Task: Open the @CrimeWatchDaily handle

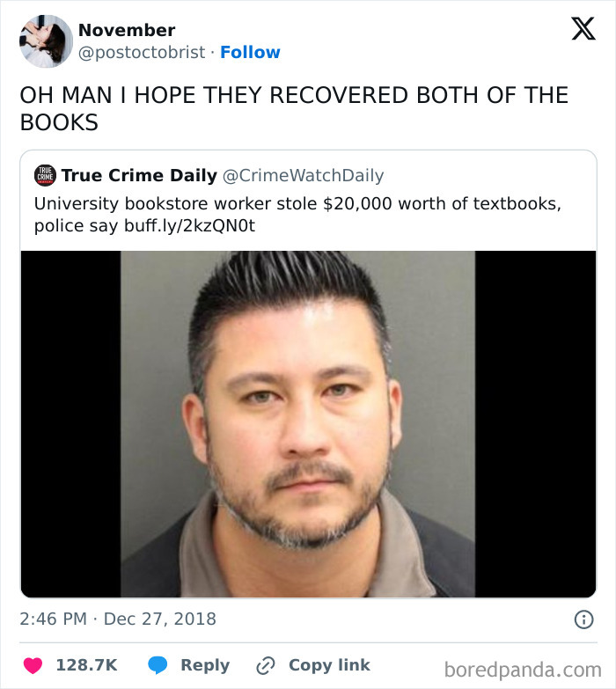Action: 304,175
